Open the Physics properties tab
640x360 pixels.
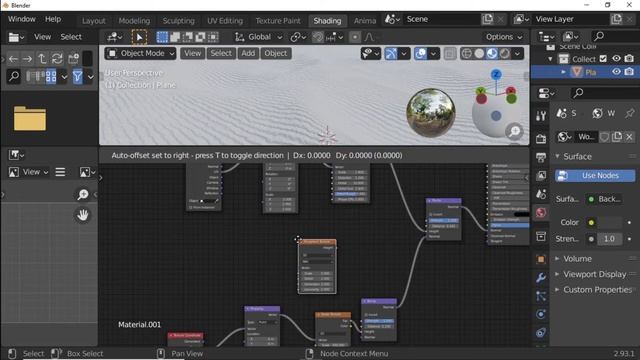click(541, 314)
